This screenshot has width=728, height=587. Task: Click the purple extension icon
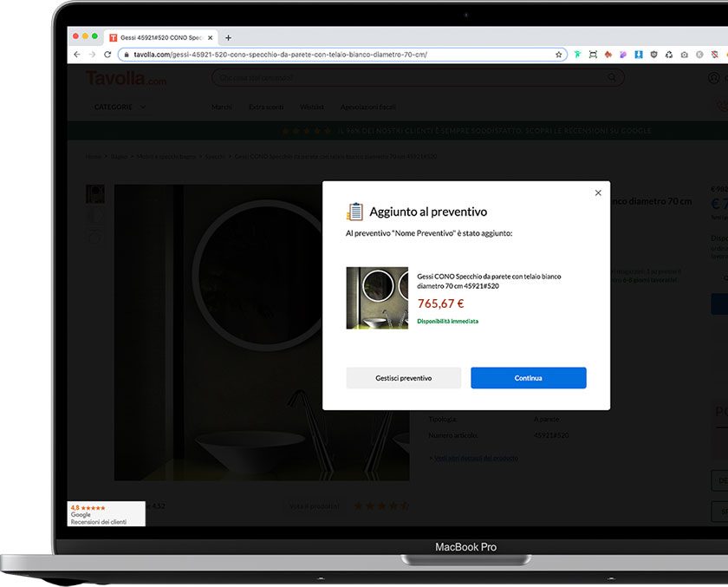[623, 55]
